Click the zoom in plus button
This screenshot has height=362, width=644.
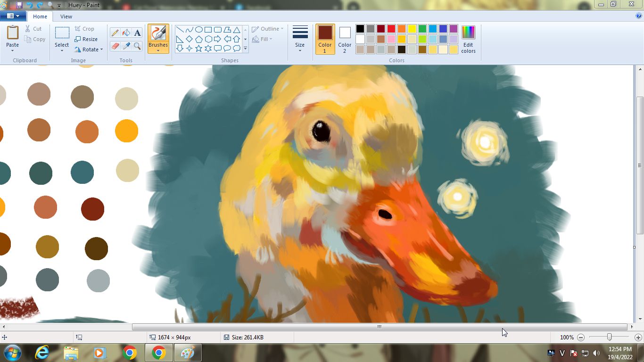point(638,337)
